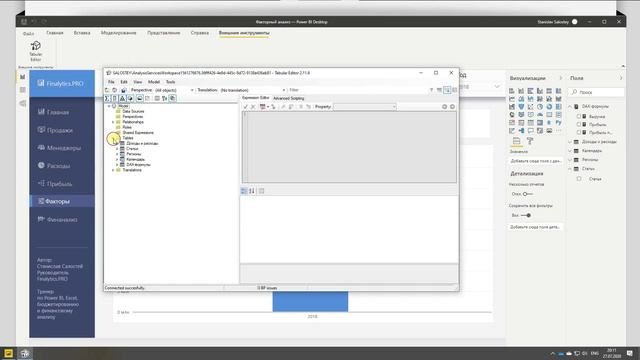The width and height of the screenshot is (640, 360).
Task: Expand the Регионы table in Tabular Editor tree
Action: click(x=117, y=154)
